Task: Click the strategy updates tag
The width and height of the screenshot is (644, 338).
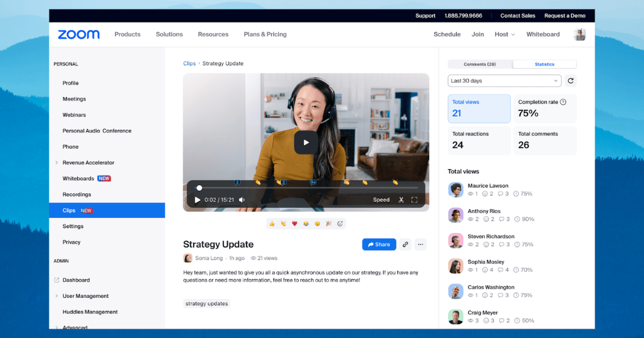Action: tap(207, 304)
